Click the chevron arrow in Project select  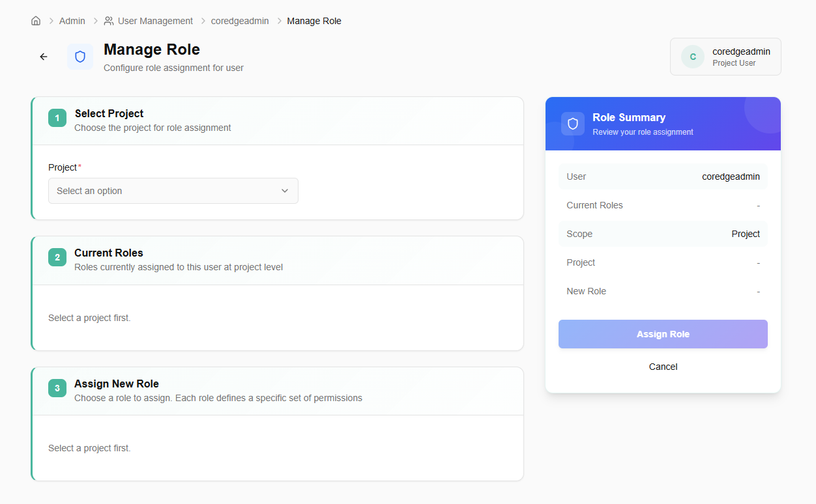(285, 191)
